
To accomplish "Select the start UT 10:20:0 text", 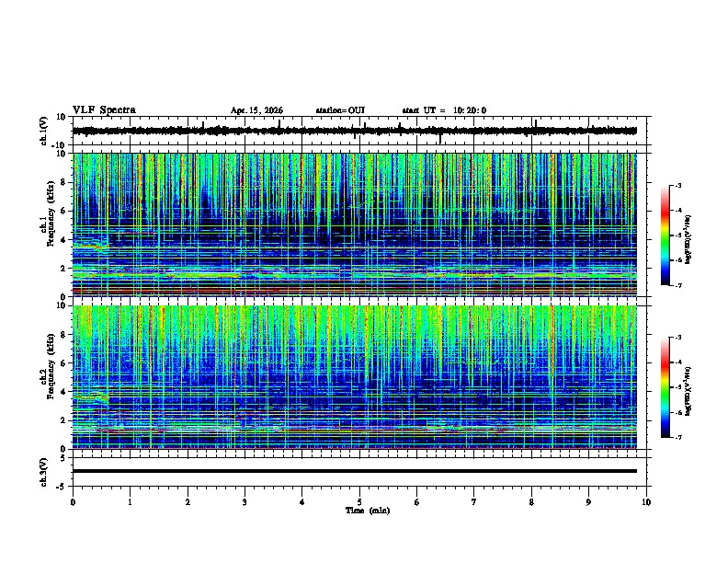I will (x=444, y=110).
